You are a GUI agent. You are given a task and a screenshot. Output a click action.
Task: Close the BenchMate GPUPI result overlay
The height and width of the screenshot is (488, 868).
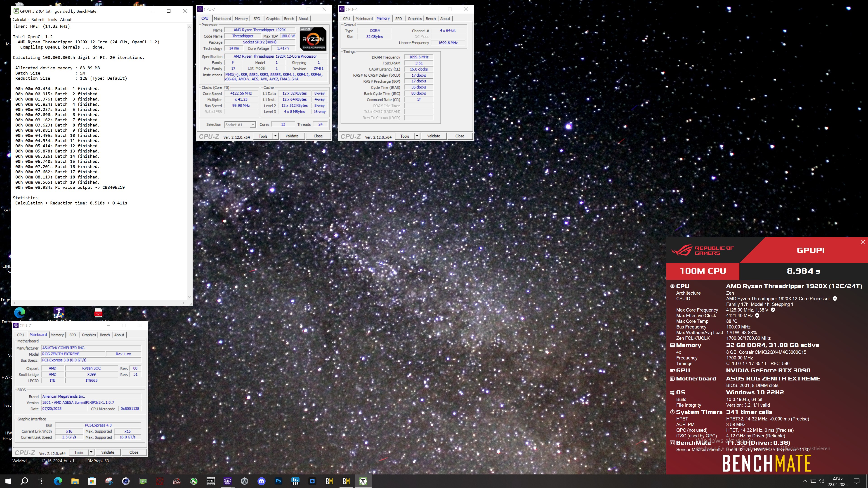863,242
